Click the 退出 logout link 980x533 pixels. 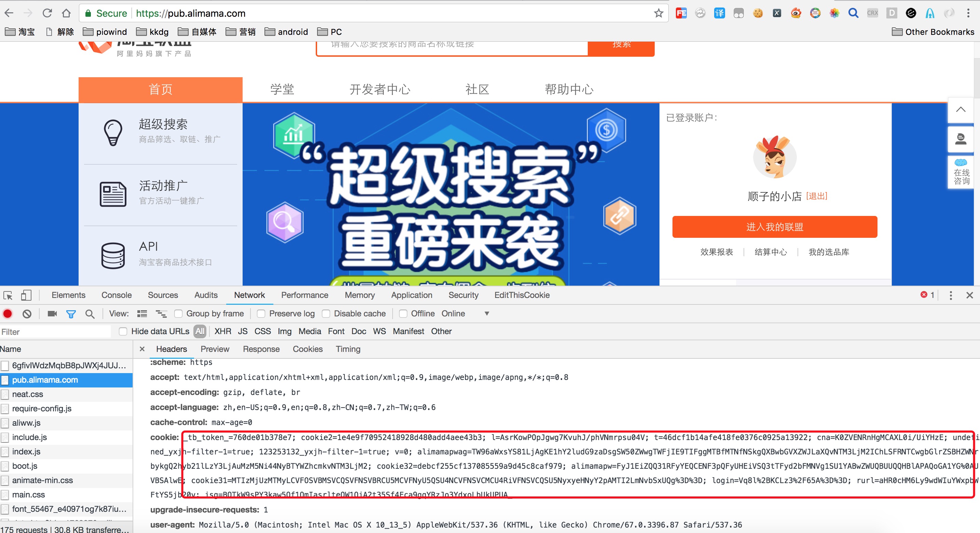pyautogui.click(x=816, y=196)
